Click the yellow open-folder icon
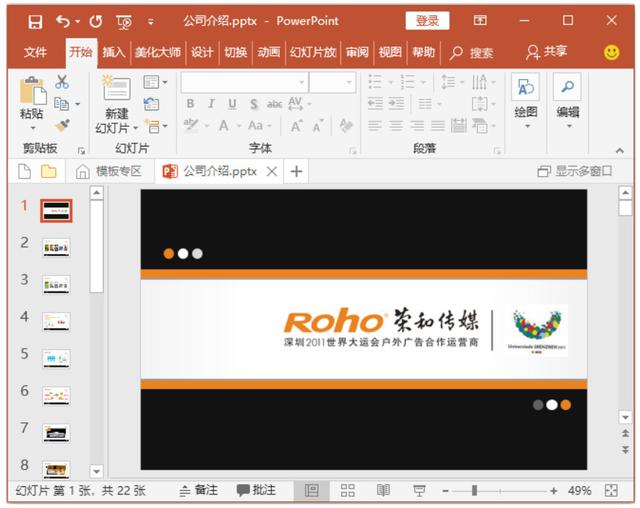Screen dimensions: 640x508 49,171
